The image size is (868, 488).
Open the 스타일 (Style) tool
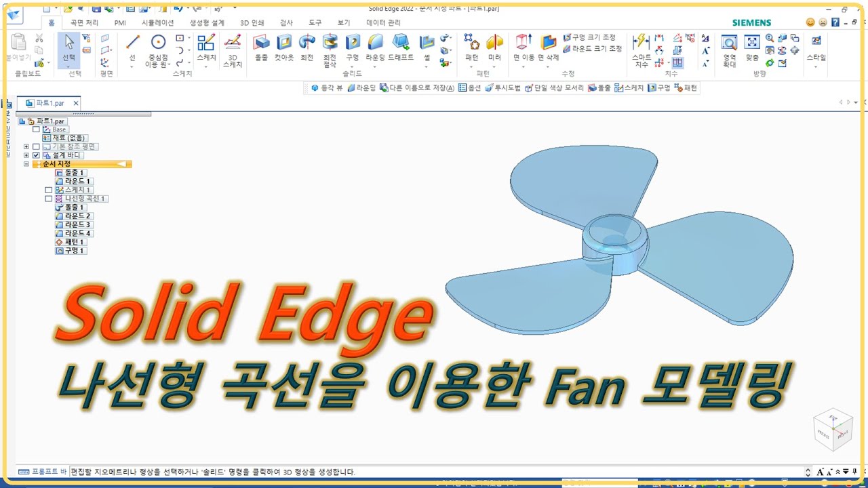pyautogui.click(x=816, y=47)
